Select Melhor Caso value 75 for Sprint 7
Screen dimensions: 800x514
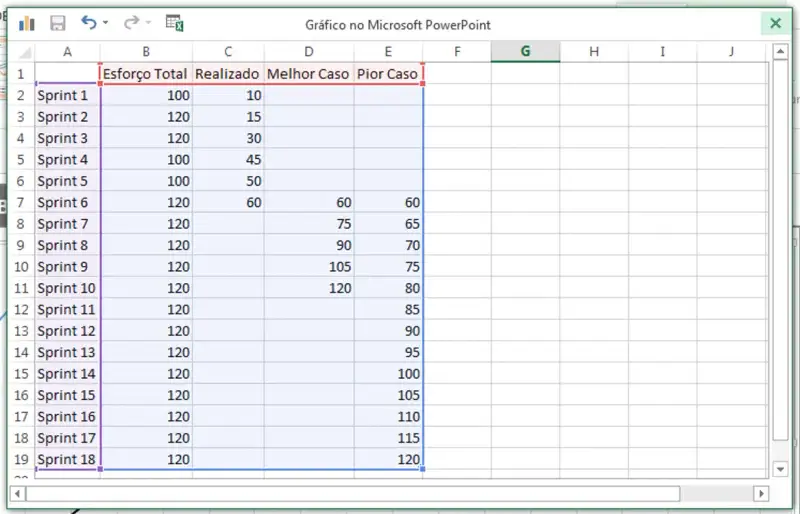click(309, 224)
